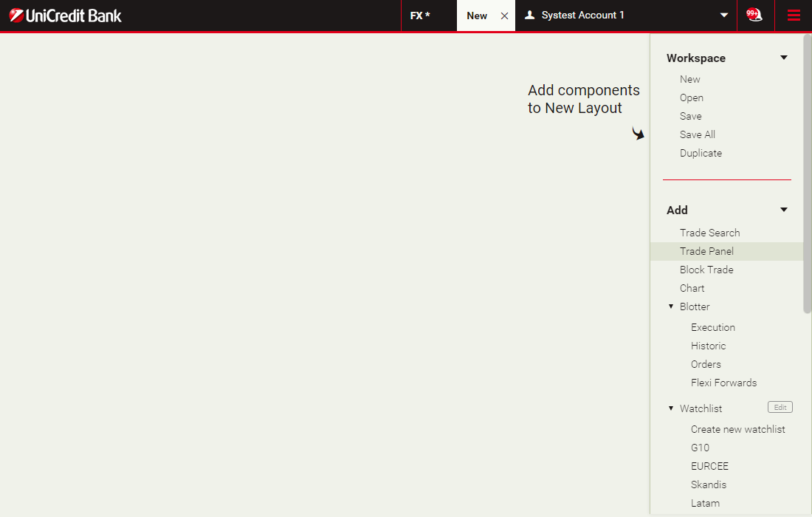Screen dimensions: 812x517
Task: Collapse the Blotter tree group
Action: (x=671, y=307)
